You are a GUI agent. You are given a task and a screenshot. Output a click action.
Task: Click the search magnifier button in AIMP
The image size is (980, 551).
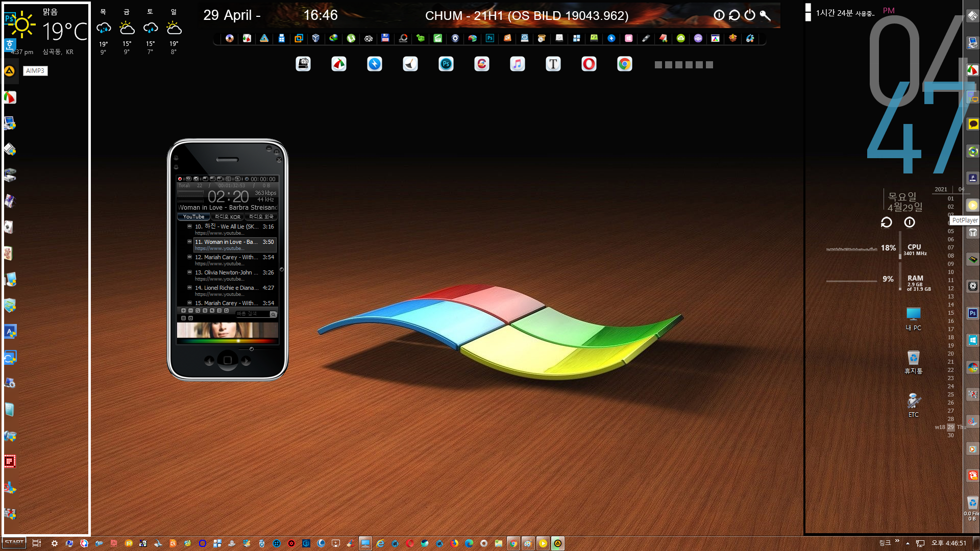273,314
